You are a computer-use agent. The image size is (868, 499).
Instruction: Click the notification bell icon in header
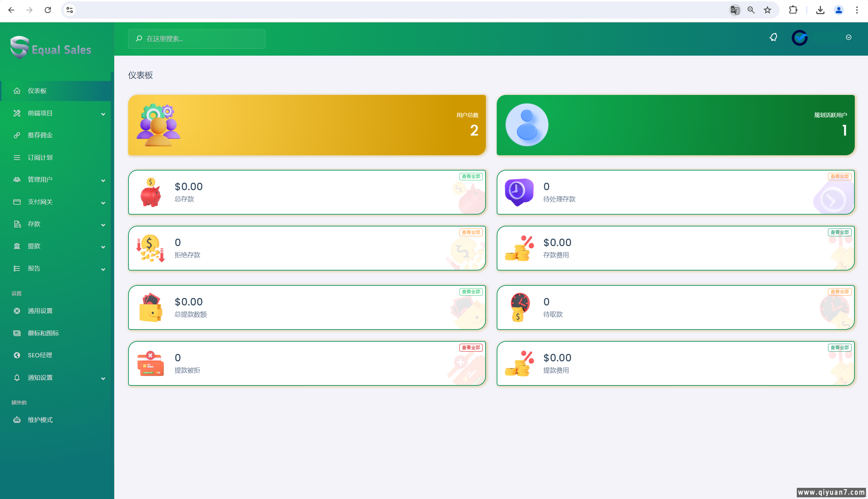pyautogui.click(x=773, y=37)
